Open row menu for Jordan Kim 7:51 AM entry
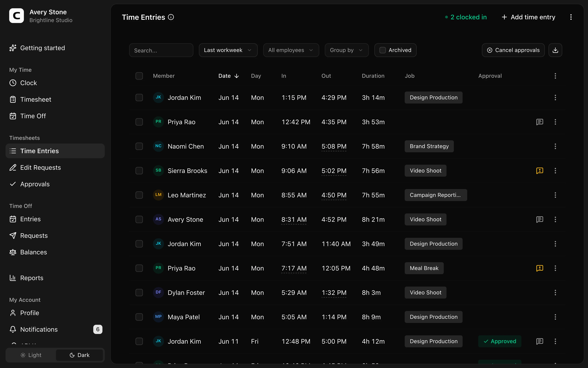The height and width of the screenshot is (368, 588). point(555,244)
